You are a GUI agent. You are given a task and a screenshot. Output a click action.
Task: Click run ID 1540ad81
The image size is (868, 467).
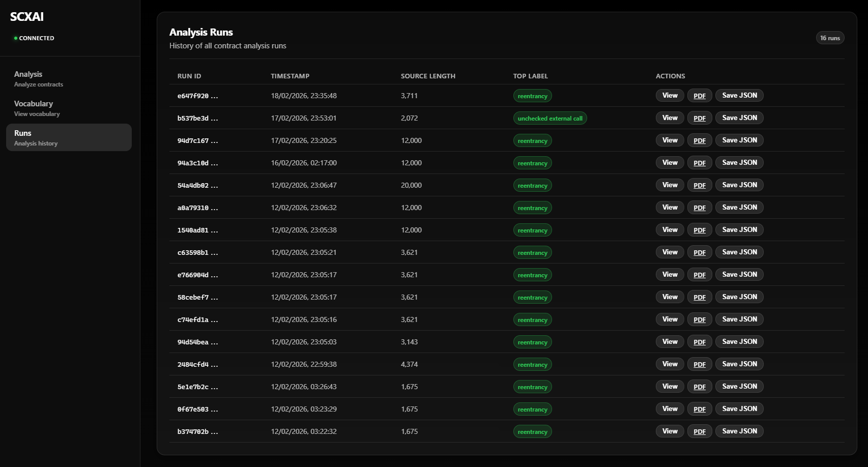[x=197, y=230]
